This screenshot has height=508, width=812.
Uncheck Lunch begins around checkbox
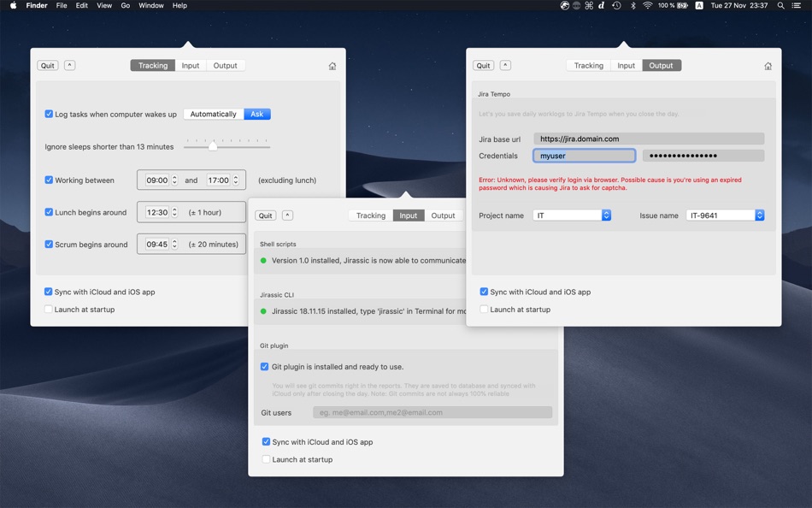click(x=49, y=212)
